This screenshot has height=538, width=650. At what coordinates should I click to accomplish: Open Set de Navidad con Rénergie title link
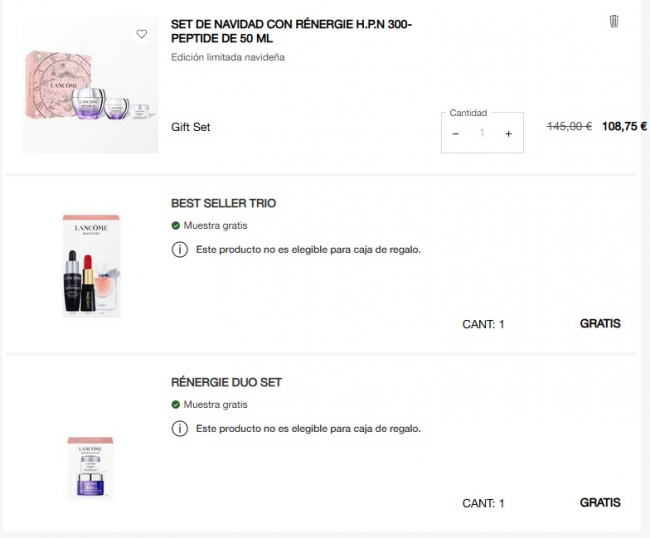click(x=291, y=30)
